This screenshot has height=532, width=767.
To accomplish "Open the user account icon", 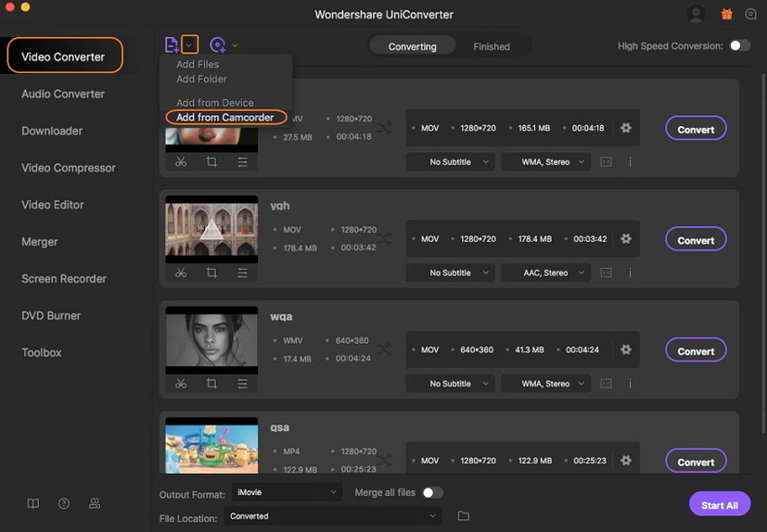I will 696,14.
